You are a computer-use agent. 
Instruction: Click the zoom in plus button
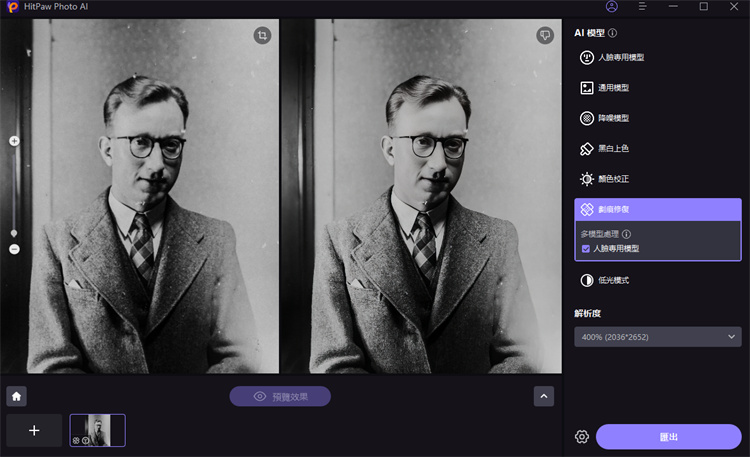[x=14, y=141]
